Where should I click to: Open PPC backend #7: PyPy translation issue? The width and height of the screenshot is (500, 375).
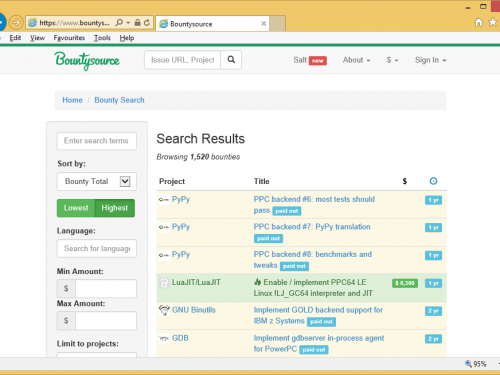[x=312, y=227]
